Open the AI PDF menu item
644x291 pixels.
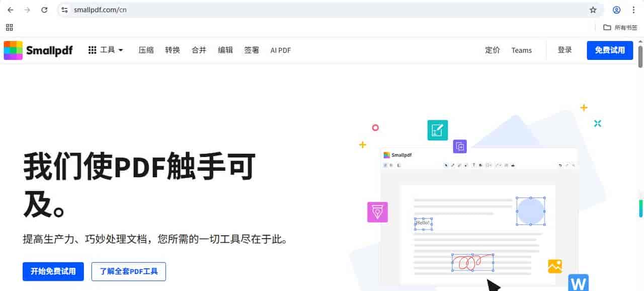tap(281, 50)
